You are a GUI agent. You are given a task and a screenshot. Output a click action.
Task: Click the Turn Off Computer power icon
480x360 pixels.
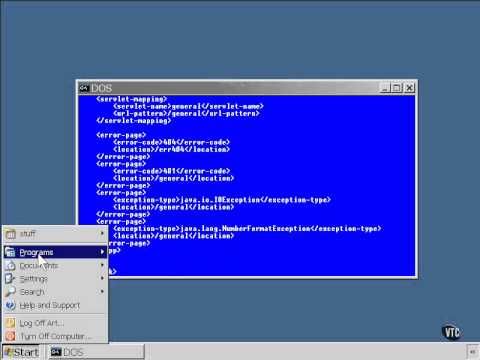[x=10, y=336]
